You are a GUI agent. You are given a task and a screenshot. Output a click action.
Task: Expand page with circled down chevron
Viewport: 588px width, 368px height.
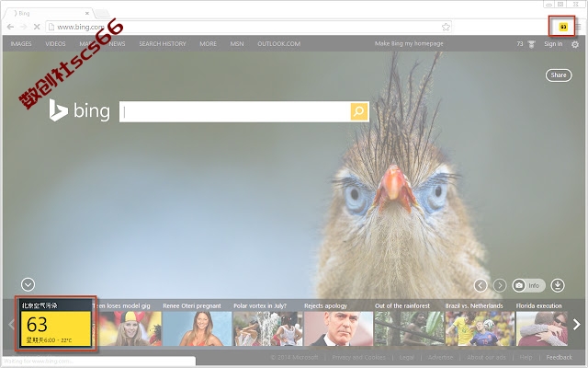click(28, 284)
